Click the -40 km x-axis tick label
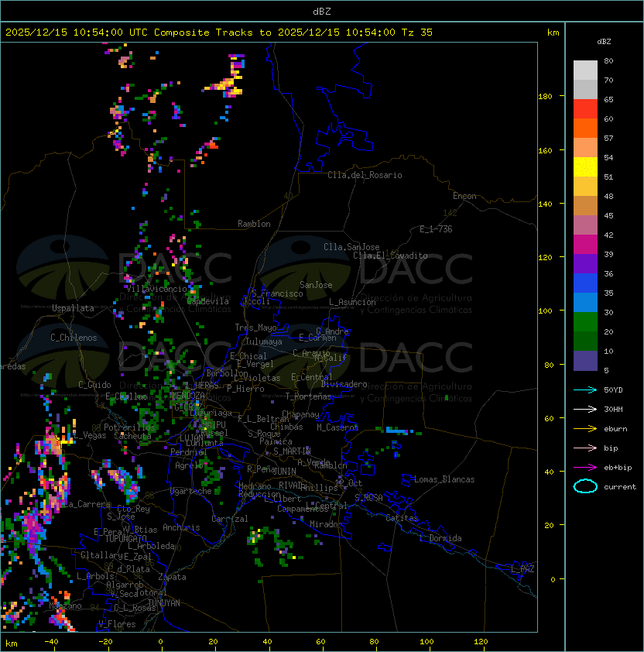Viewport: 644px width, 652px height. [x=51, y=642]
